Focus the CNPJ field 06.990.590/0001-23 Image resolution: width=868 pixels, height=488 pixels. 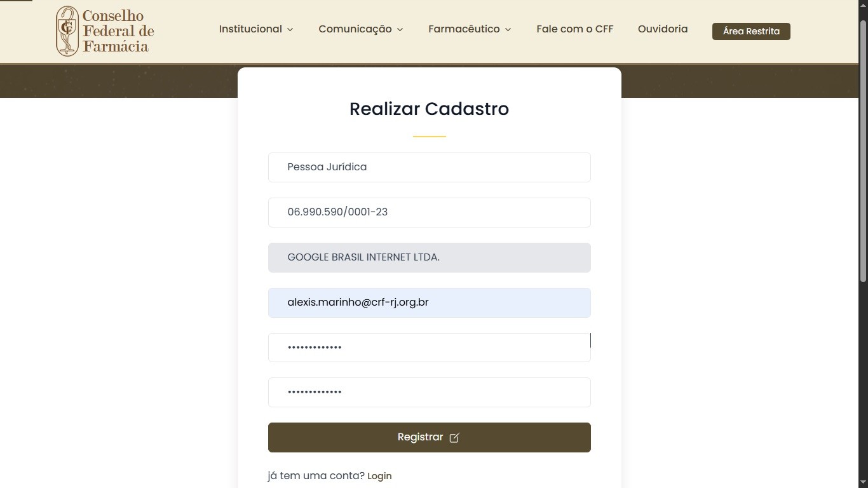(x=429, y=212)
